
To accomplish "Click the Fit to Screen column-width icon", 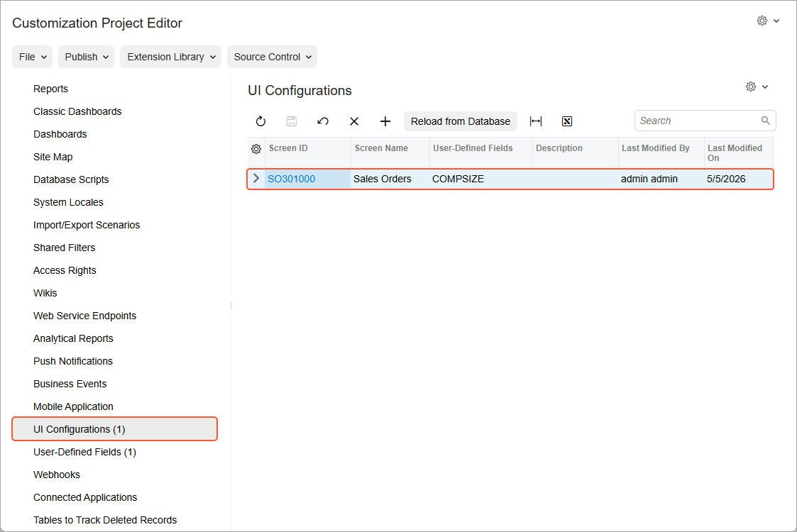I will (536, 121).
